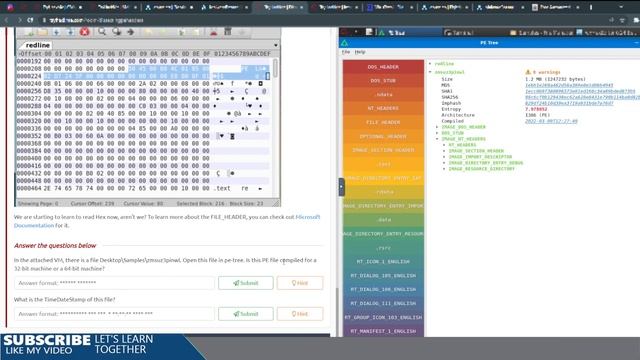Click the .text ASCII entry in hex row 0000464
Image resolution: width=640 pixels, height=360 pixels.
(222, 189)
